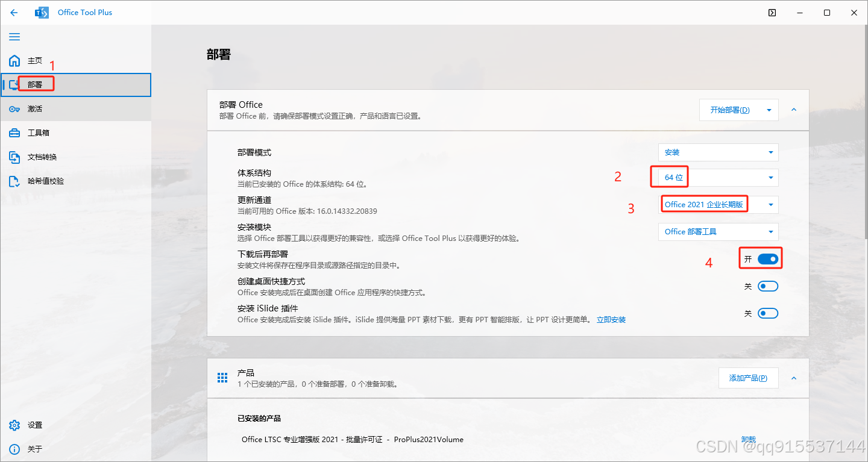Collapse the 部署 Office section
The width and height of the screenshot is (868, 462).
tap(794, 110)
